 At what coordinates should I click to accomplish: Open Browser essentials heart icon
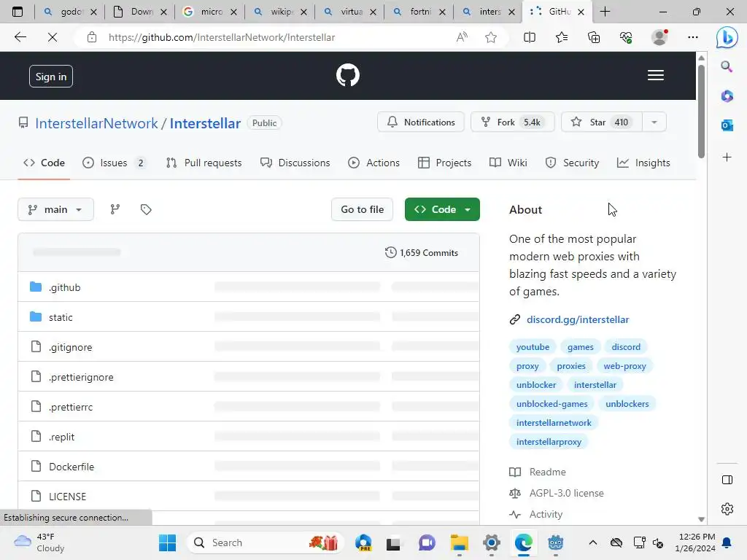[626, 37]
